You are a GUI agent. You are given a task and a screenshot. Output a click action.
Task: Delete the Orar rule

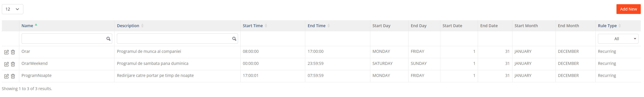click(13, 52)
